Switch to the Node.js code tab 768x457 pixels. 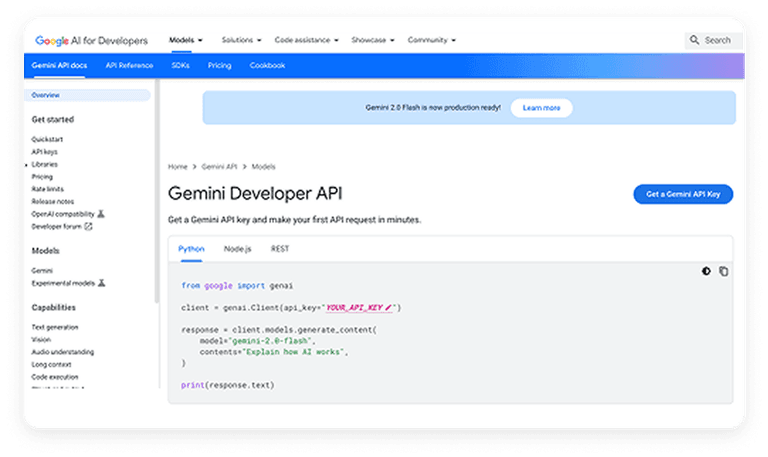point(238,249)
